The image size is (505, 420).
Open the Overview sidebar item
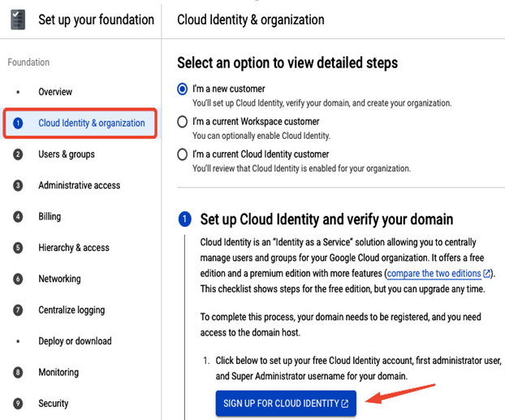55,92
